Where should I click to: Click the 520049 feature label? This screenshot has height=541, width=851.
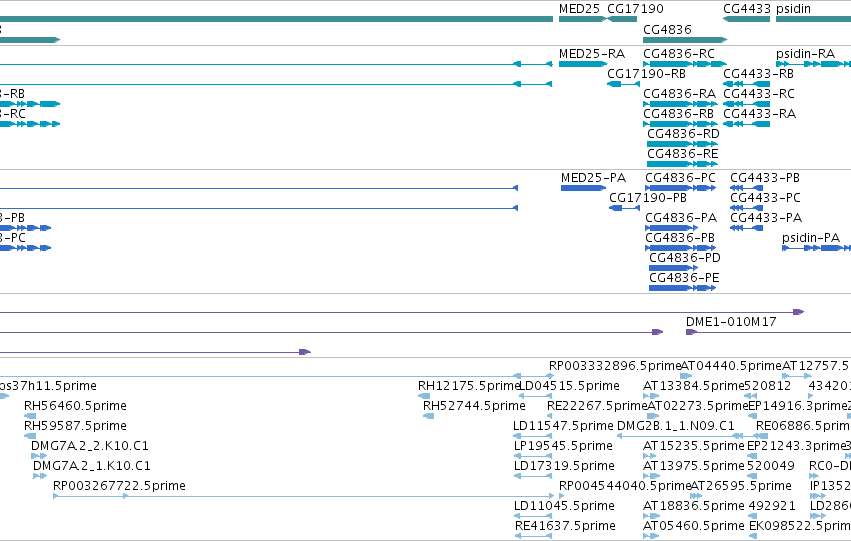pyautogui.click(x=771, y=467)
